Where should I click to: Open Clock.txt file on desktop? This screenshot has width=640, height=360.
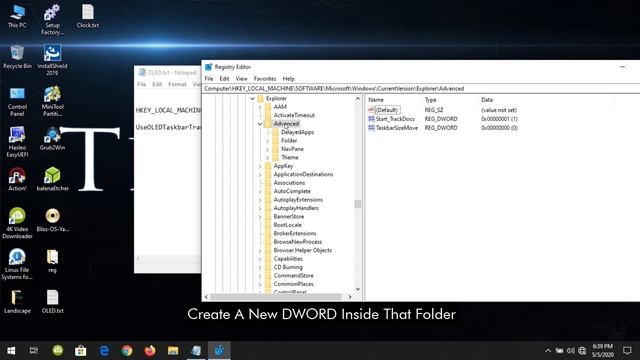[87, 16]
